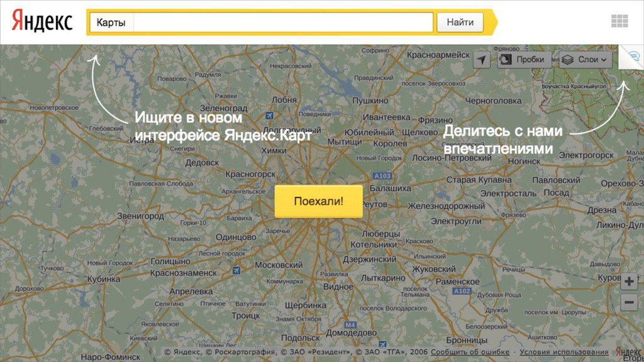Click the Звенигород city label
The image size is (644, 362).
[140, 216]
